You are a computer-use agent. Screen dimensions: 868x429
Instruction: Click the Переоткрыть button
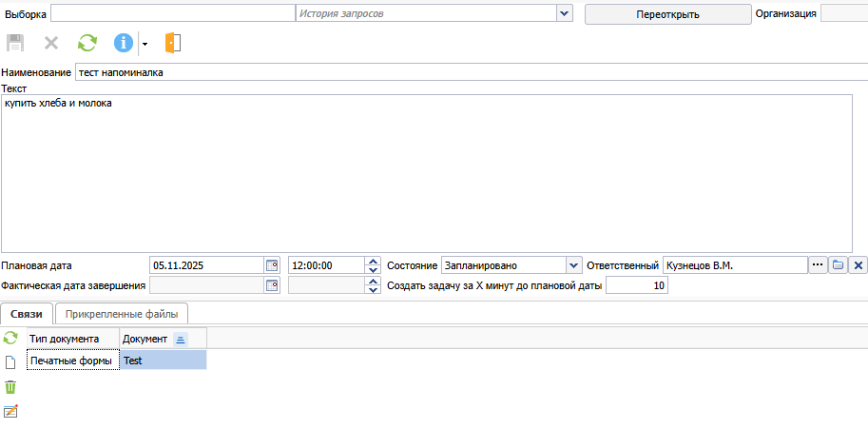667,14
